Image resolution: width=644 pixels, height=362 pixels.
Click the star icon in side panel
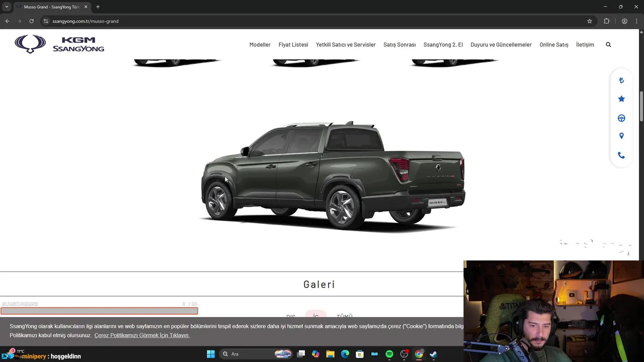click(x=621, y=99)
